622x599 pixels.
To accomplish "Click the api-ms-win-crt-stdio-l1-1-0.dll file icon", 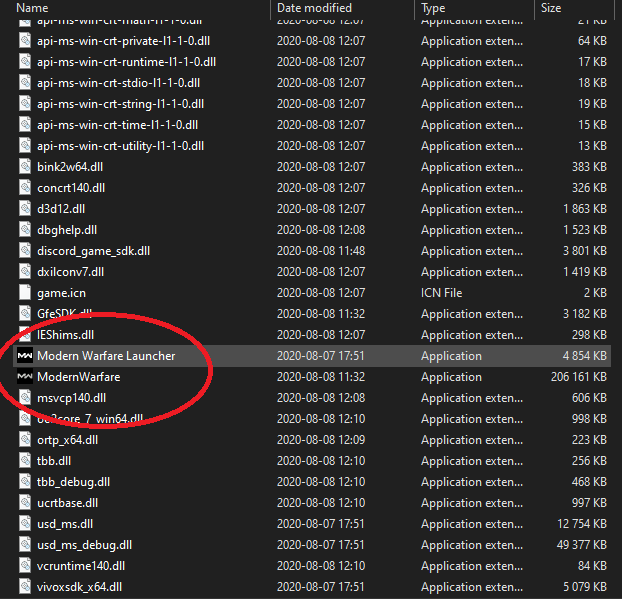I will [x=25, y=83].
